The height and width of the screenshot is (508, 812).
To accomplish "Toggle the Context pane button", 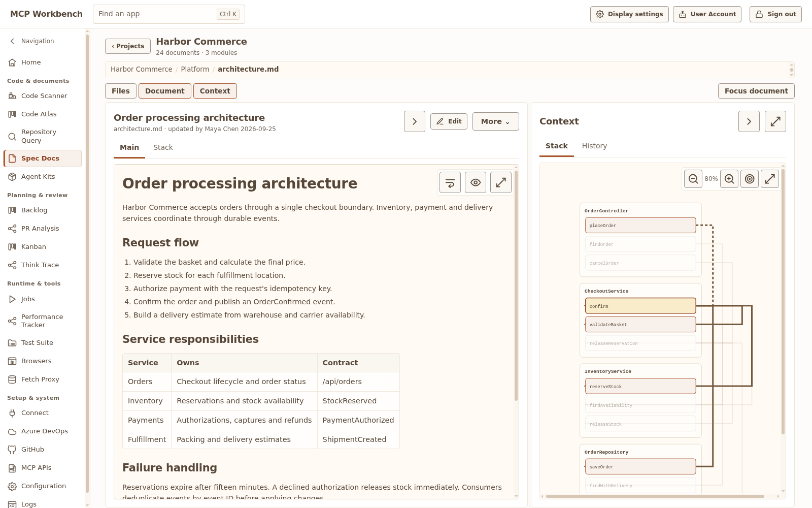I will [215, 91].
